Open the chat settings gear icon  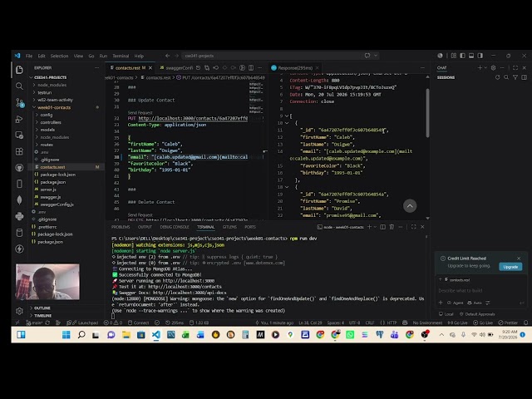(x=493, y=68)
